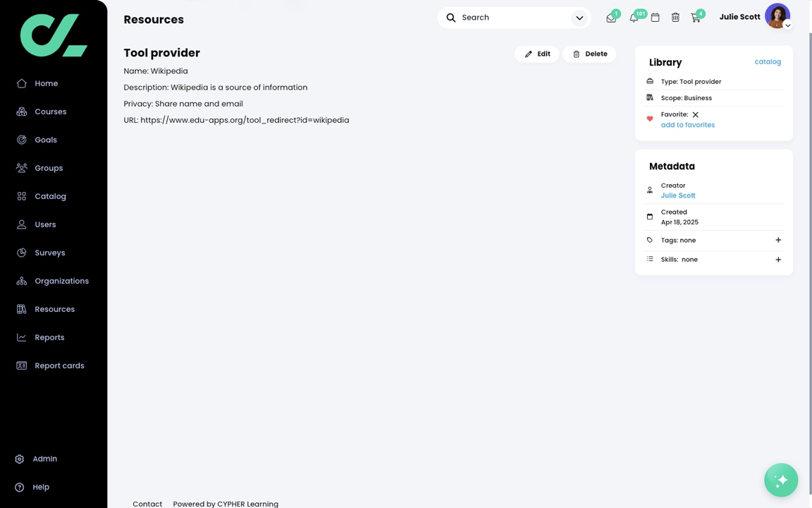Open the AI assistant sparkle button
Image resolution: width=812 pixels, height=508 pixels.
(x=781, y=480)
